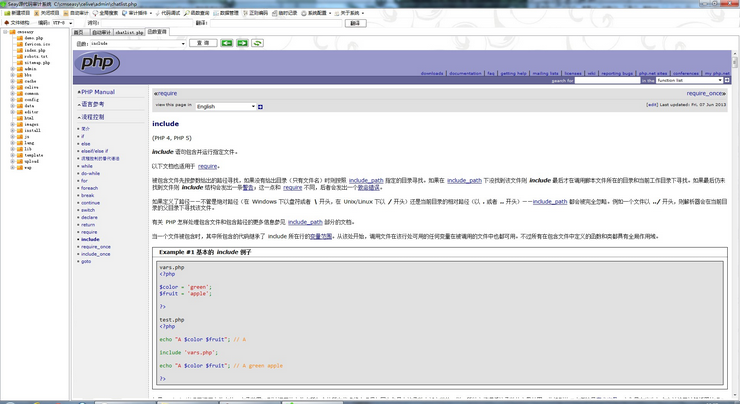Open 全局搜索 global search
The image size is (740, 404).
tap(105, 13)
